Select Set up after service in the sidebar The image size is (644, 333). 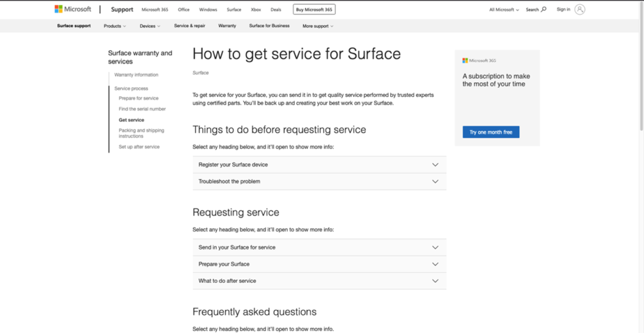pos(139,147)
